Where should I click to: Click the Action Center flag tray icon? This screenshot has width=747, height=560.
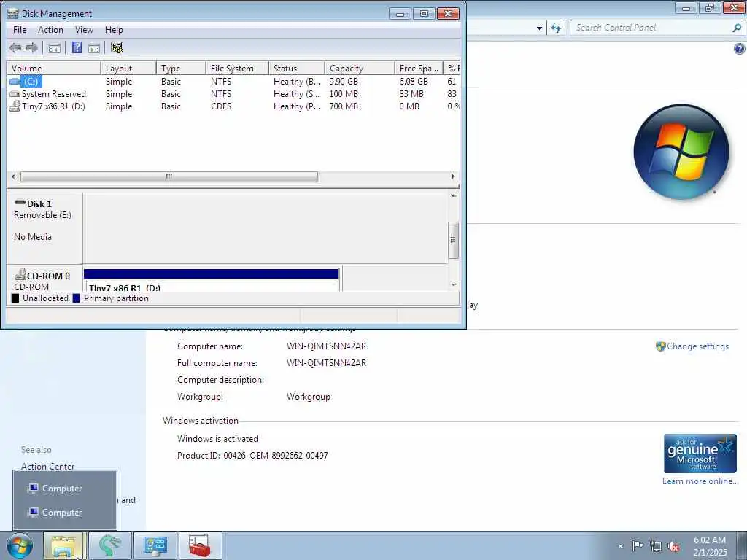coord(638,546)
